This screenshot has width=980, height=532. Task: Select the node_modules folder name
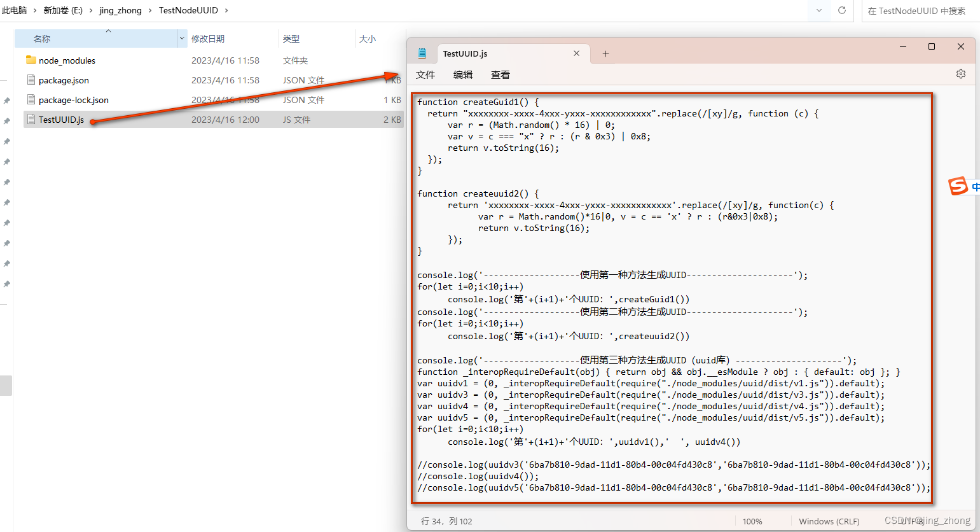coord(67,60)
